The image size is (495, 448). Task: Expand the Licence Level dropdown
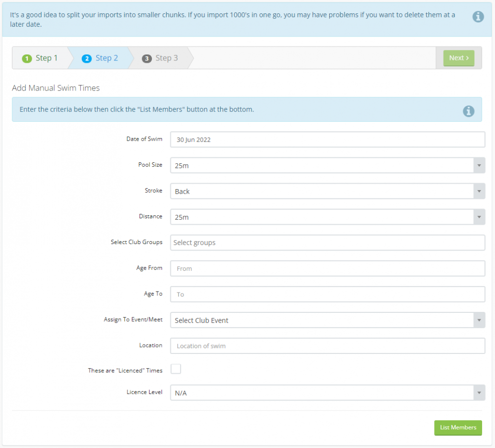pyautogui.click(x=479, y=393)
